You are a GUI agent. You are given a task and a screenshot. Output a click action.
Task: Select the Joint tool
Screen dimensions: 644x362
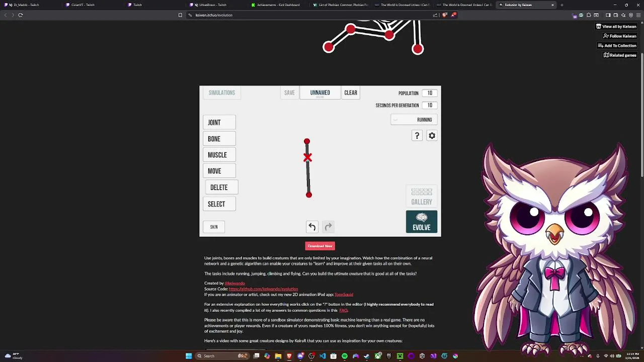coord(219,122)
